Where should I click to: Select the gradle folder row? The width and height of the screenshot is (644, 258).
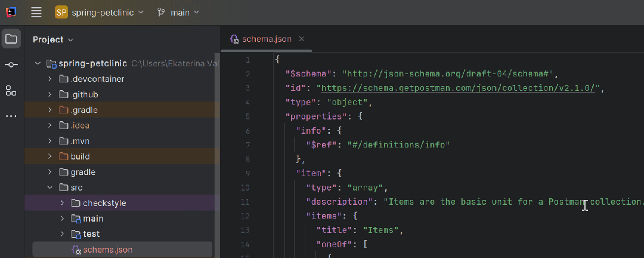coord(122,172)
